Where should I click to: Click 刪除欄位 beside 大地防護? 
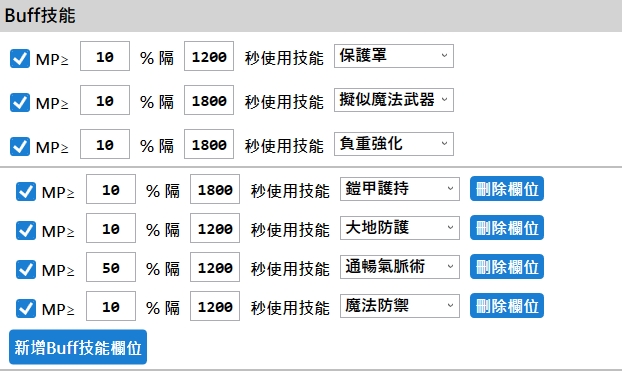(507, 228)
